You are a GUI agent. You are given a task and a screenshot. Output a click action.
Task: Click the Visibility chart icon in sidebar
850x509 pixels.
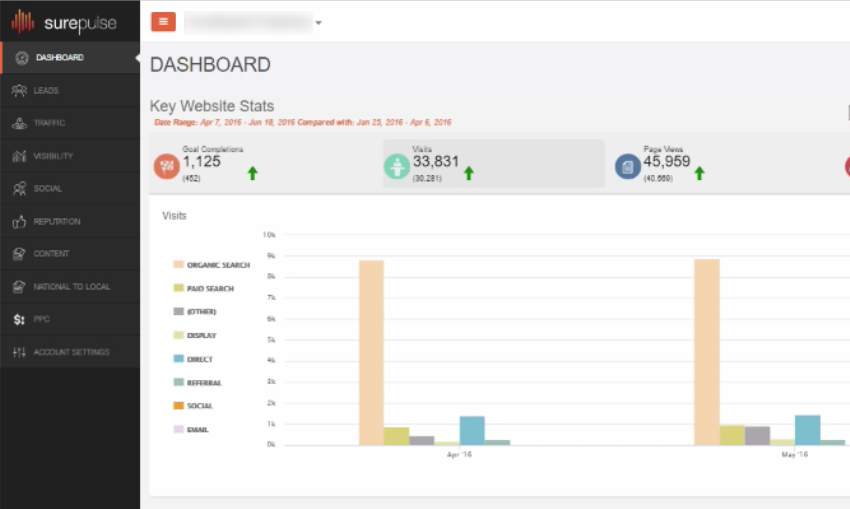click(x=19, y=156)
